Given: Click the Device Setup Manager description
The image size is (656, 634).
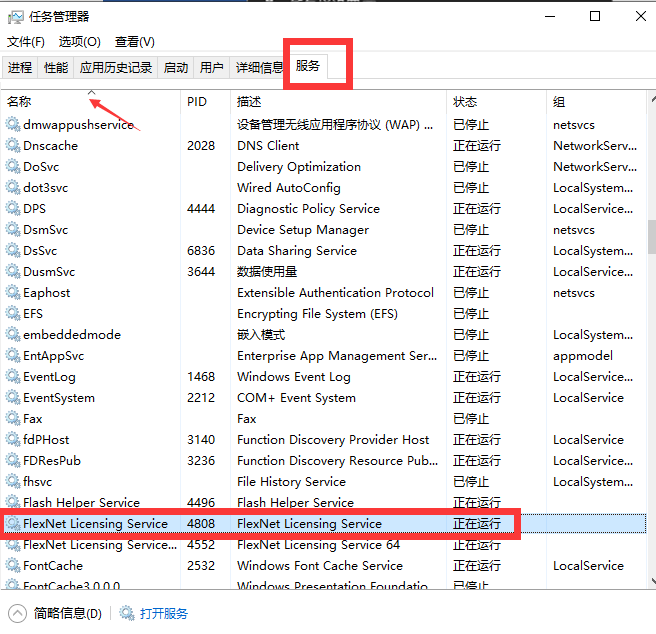Looking at the screenshot, I should [303, 230].
